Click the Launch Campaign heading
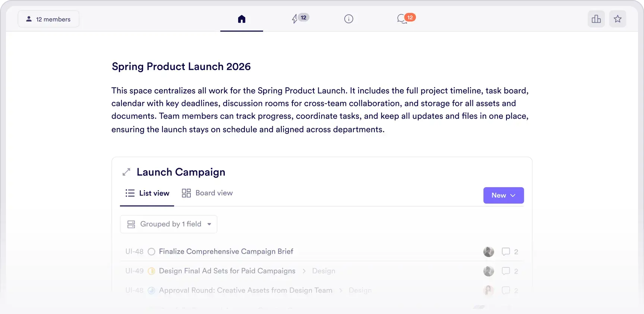Screen dimensions: 644x314 pyautogui.click(x=181, y=172)
